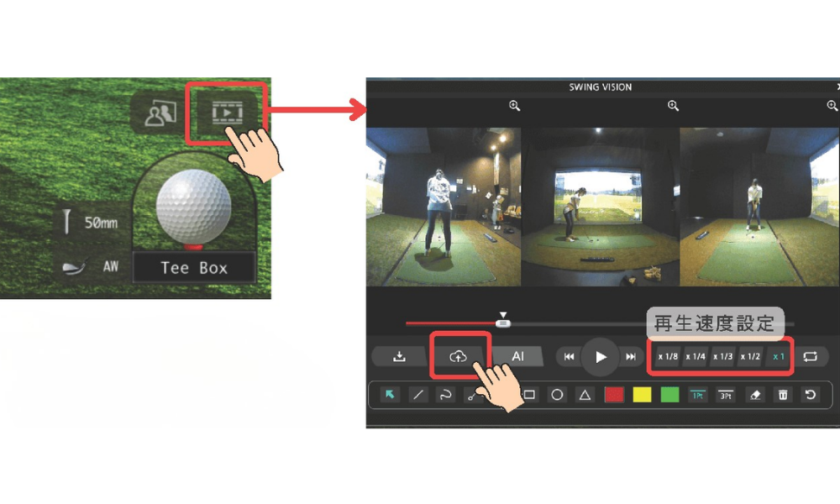Undo the last drawing action
The image size is (840, 504).
[811, 396]
